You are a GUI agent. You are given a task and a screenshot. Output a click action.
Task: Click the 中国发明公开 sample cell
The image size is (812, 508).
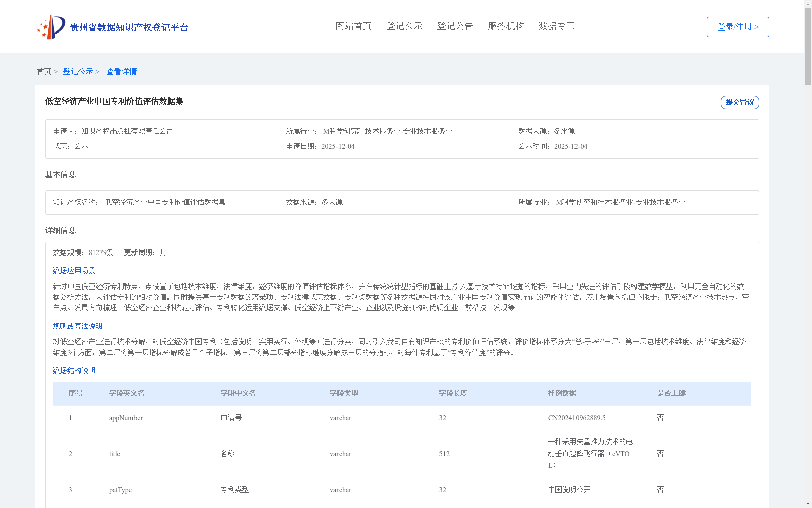point(569,490)
